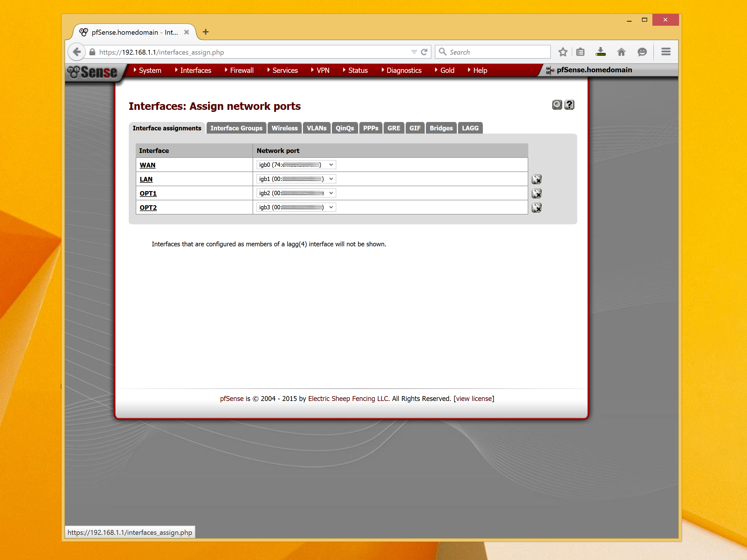Select the Interface assignments tab

pos(167,128)
